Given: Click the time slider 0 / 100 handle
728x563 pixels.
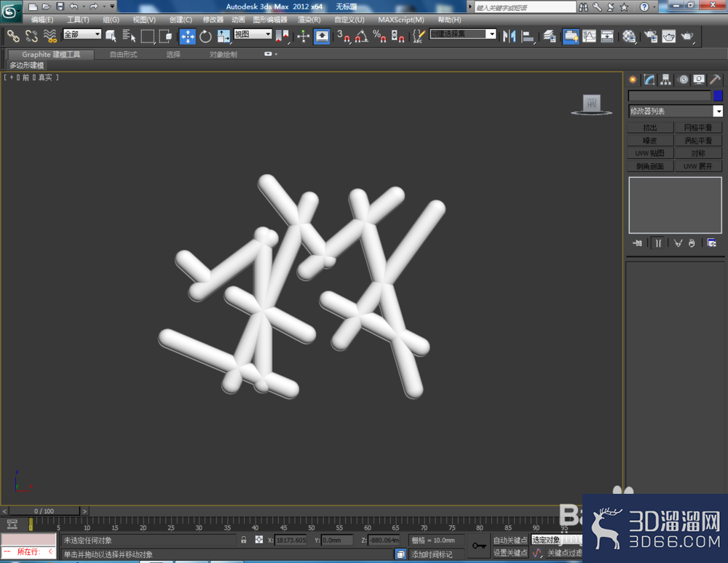Looking at the screenshot, I should click(44, 511).
